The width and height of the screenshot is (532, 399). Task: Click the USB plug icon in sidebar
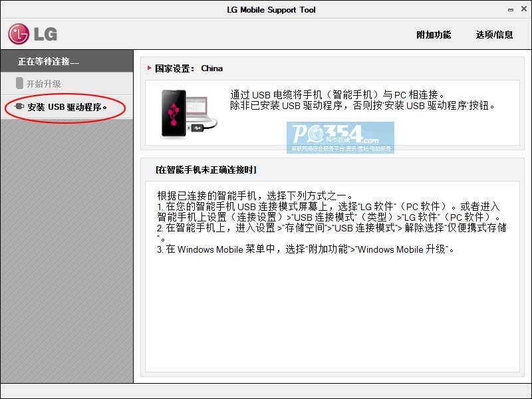coord(19,106)
